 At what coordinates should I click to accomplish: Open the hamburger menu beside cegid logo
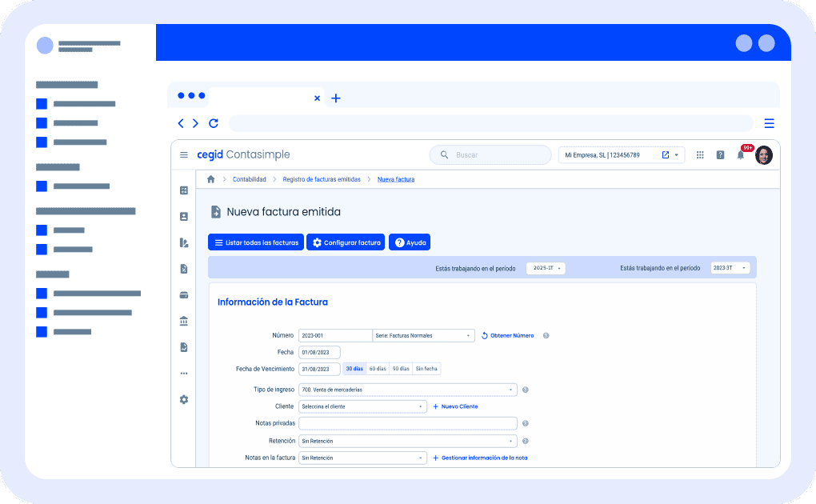tap(184, 155)
